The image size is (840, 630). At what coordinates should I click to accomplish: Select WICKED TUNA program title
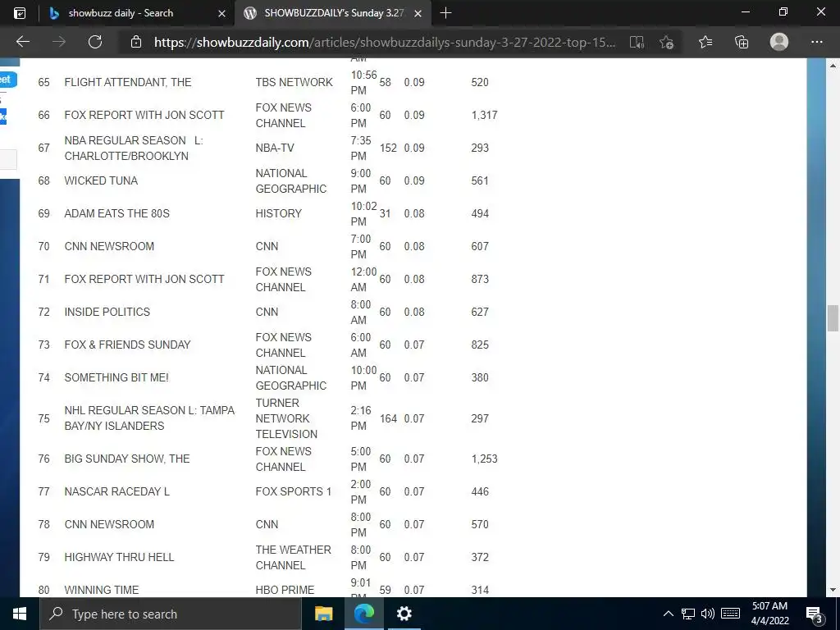pos(101,180)
